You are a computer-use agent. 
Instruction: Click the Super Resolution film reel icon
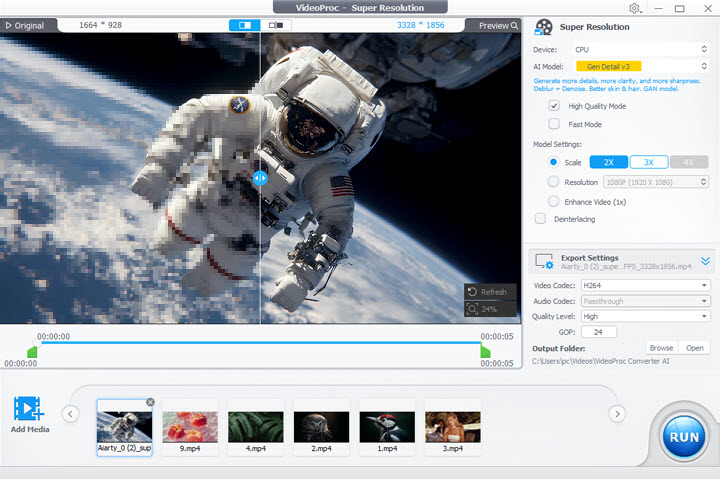(x=544, y=27)
